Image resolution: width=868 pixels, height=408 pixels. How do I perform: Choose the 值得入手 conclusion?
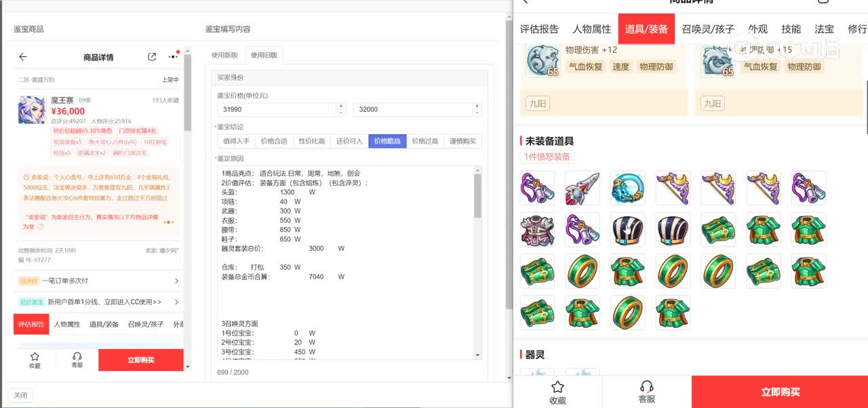[236, 141]
